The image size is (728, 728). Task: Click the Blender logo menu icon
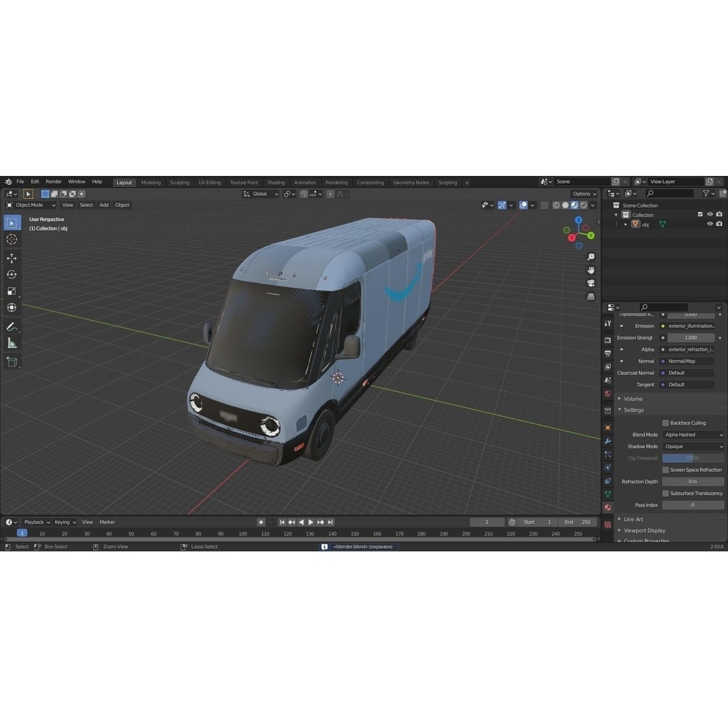pos(8,181)
